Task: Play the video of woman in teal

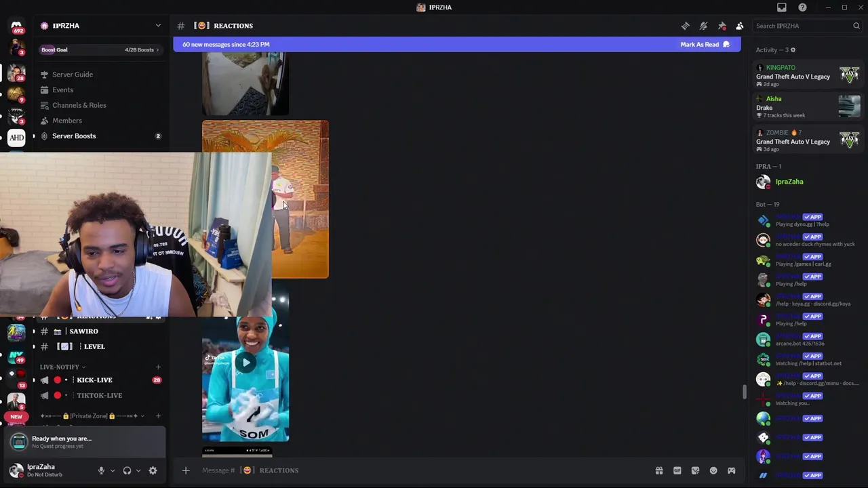Action: [245, 363]
